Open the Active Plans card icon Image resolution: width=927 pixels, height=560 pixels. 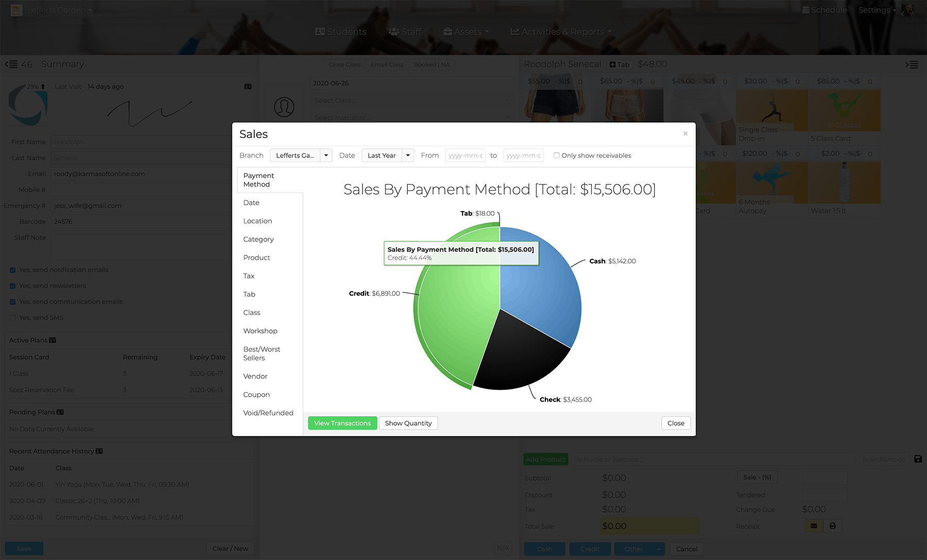click(x=53, y=340)
